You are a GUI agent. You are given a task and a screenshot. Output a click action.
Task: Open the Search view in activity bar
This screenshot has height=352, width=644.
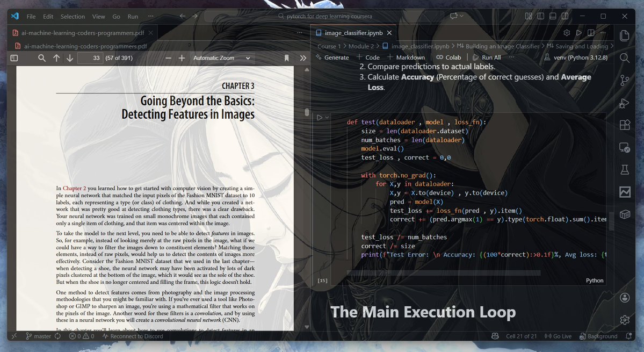point(625,58)
